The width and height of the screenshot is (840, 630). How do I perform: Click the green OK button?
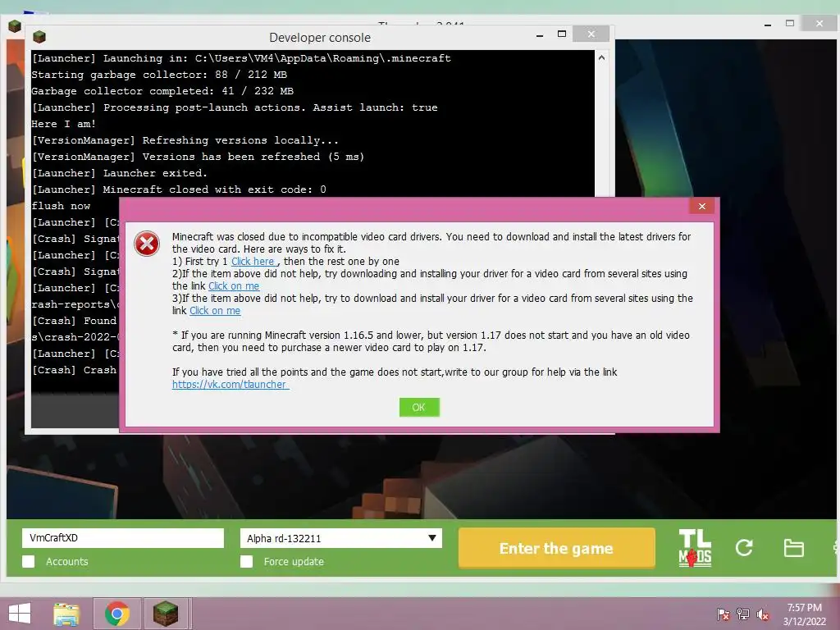[419, 407]
